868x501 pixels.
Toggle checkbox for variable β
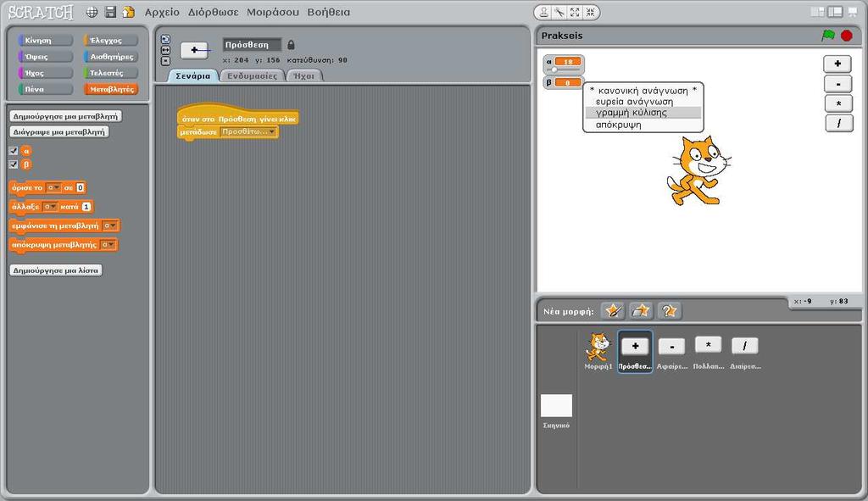point(14,164)
